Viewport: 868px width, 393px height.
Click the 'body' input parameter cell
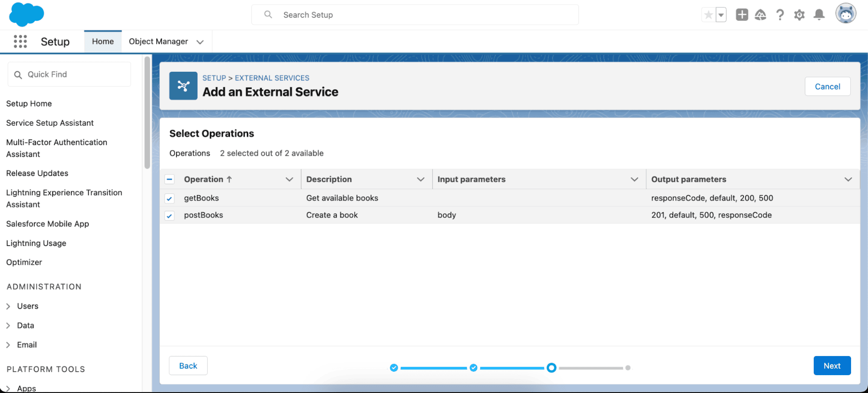pyautogui.click(x=447, y=215)
